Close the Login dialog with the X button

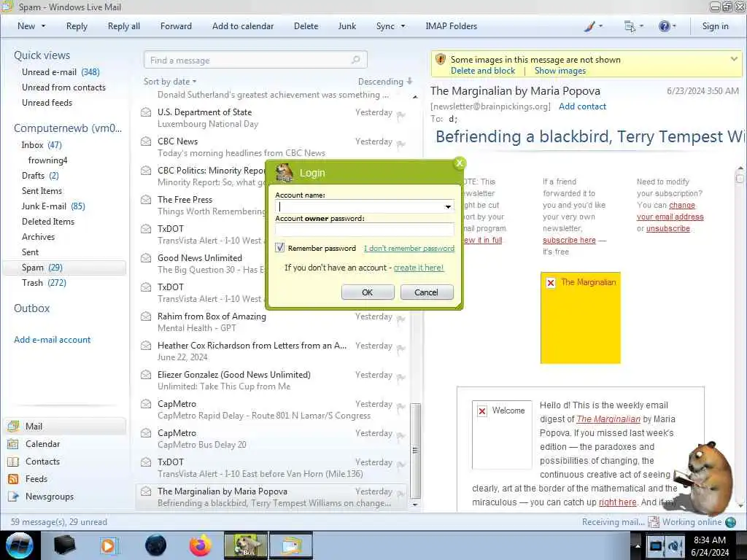pyautogui.click(x=460, y=163)
